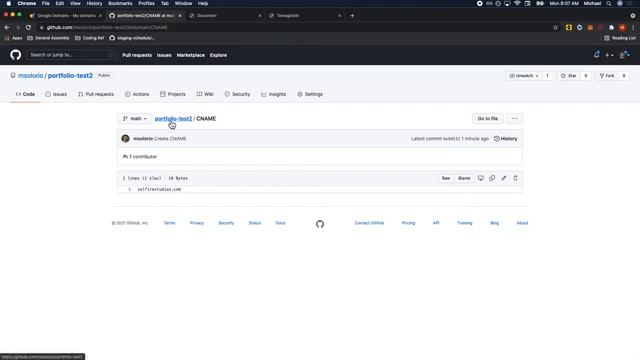
Task: Open footer API link
Action: (436, 223)
